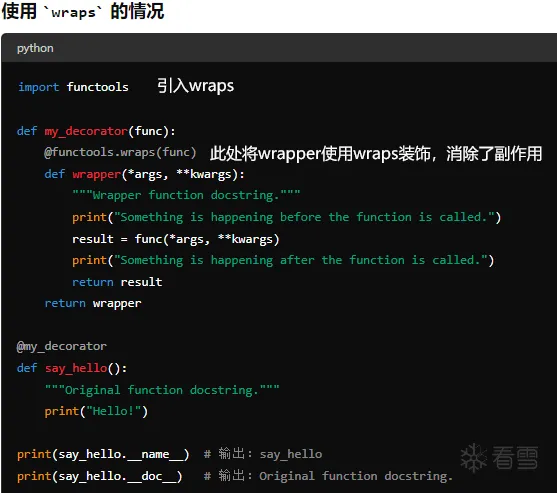Click 'print(say_hello.__name__)' code

(x=103, y=455)
